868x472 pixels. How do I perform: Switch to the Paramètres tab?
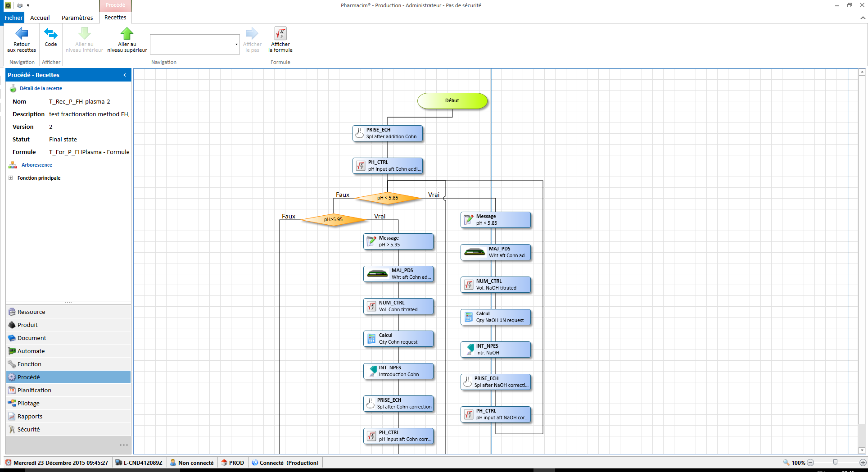(x=77, y=18)
